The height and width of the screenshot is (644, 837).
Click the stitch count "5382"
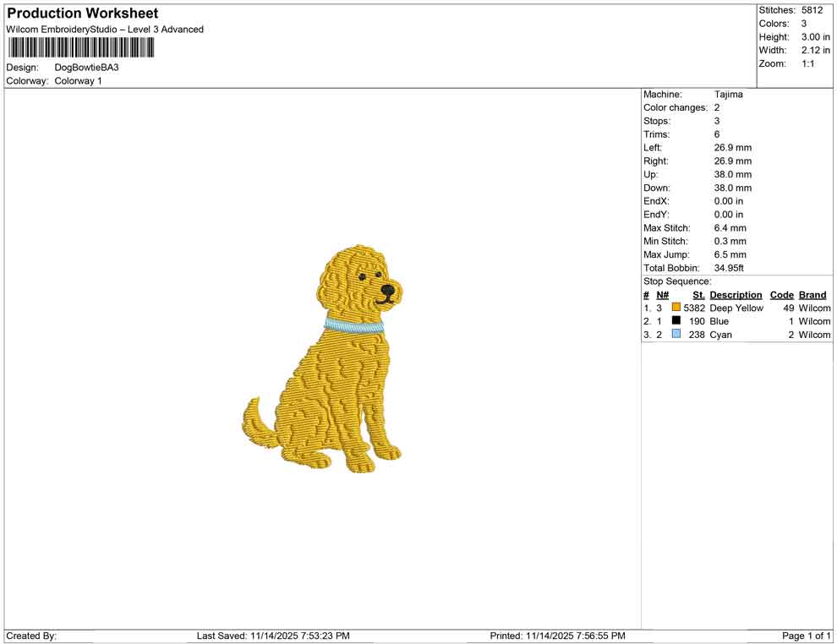[x=694, y=308]
